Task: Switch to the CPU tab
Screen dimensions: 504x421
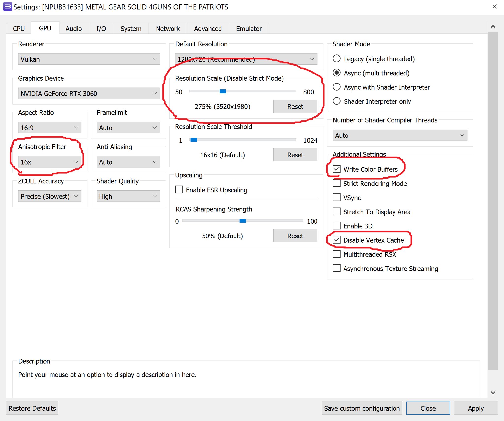Action: [x=19, y=29]
